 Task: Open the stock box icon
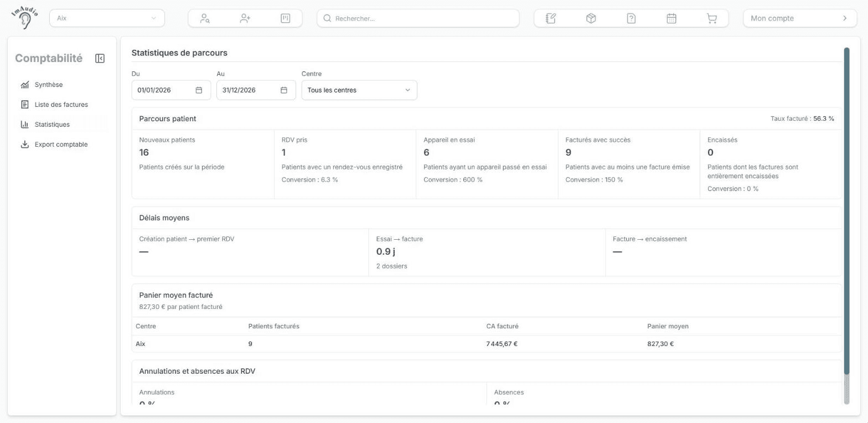(591, 18)
